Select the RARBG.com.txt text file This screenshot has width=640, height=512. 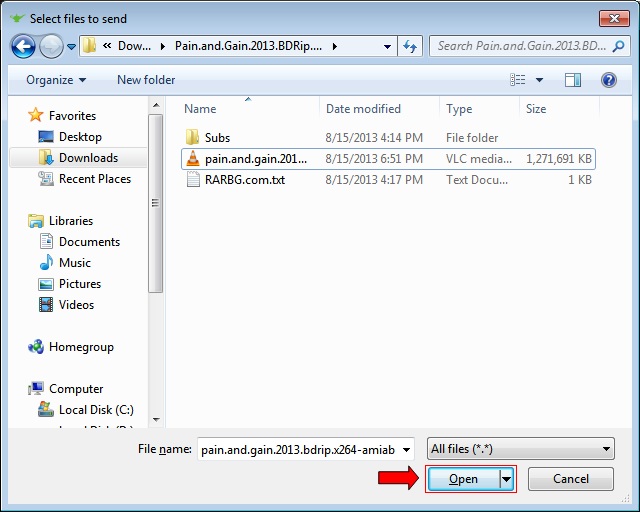point(245,180)
